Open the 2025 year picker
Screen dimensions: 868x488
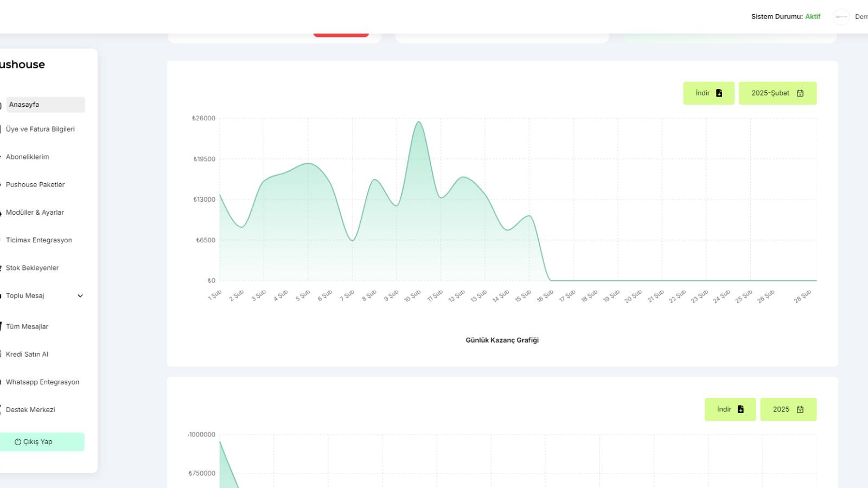click(788, 409)
